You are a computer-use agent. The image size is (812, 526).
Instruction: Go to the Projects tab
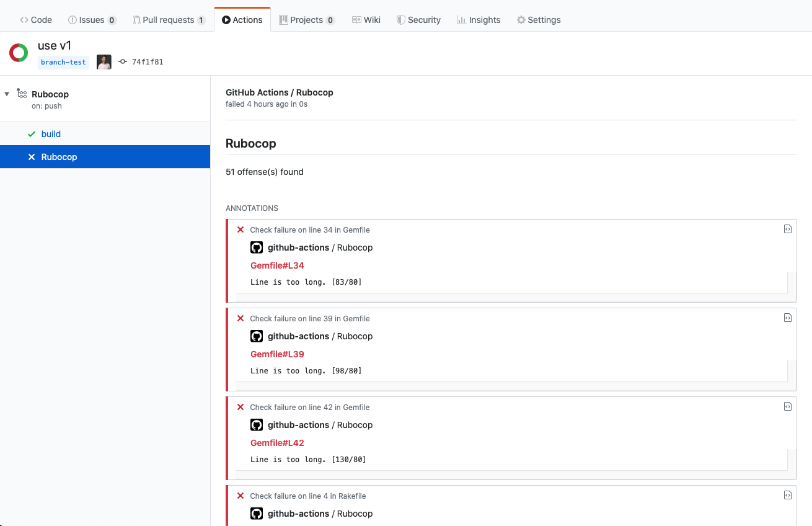coord(307,20)
